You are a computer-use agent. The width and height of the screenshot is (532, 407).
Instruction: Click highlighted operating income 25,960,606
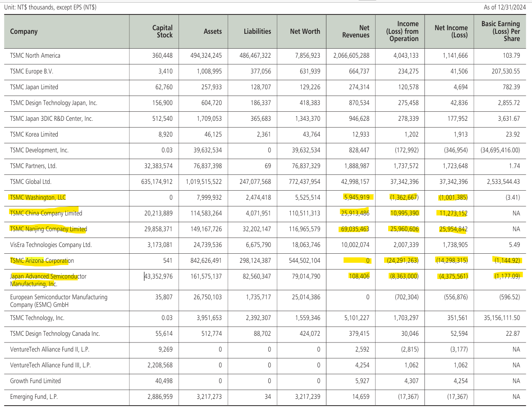click(404, 229)
